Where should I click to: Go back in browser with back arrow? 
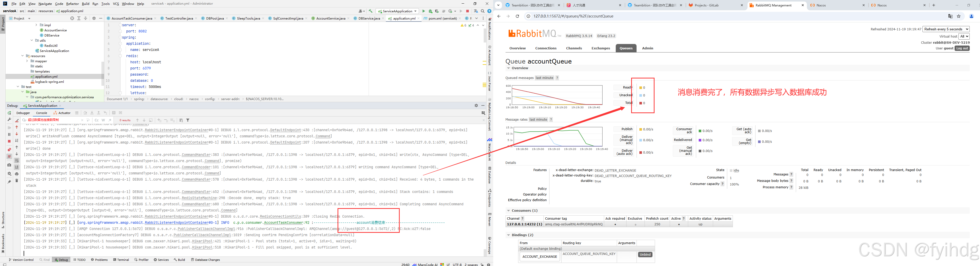tap(499, 16)
